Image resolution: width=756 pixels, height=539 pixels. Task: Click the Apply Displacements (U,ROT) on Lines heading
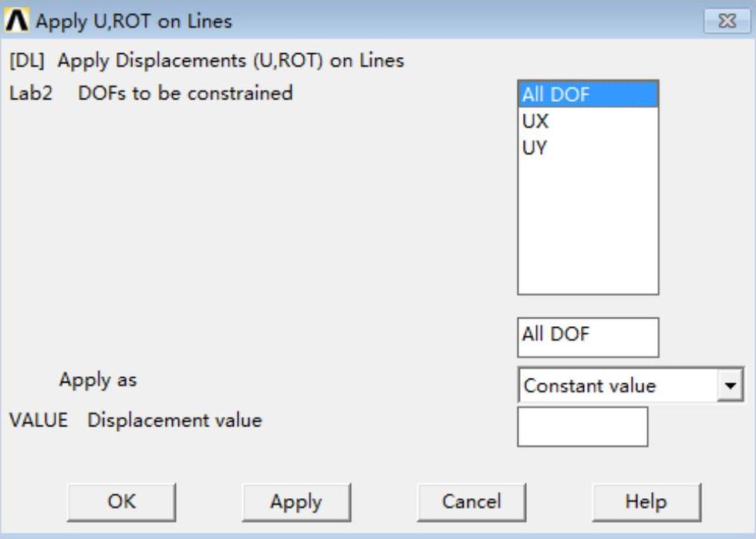pyautogui.click(x=230, y=60)
